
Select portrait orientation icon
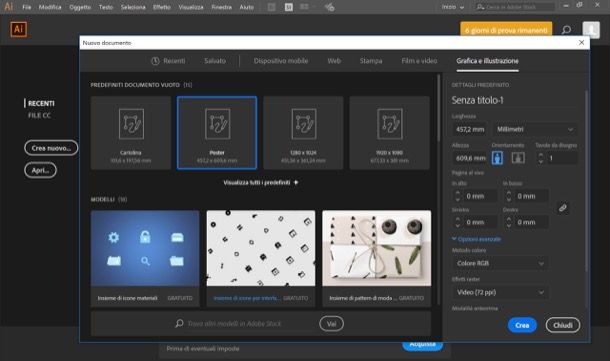(x=497, y=158)
